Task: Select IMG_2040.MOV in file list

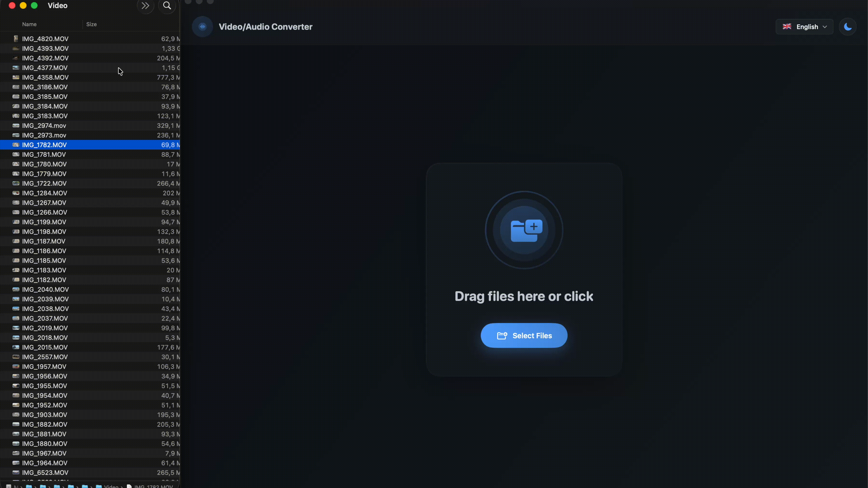Action: (x=45, y=289)
